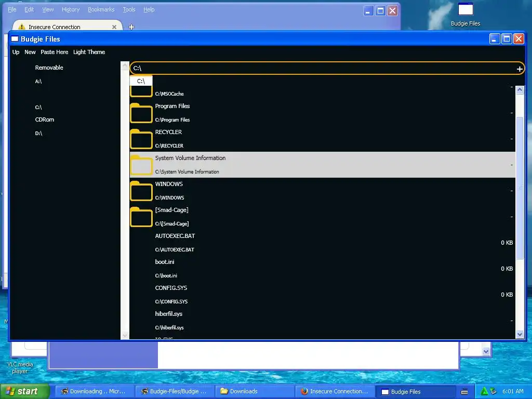Open the WINDOWS folder icon
The height and width of the screenshot is (399, 532).
click(141, 191)
